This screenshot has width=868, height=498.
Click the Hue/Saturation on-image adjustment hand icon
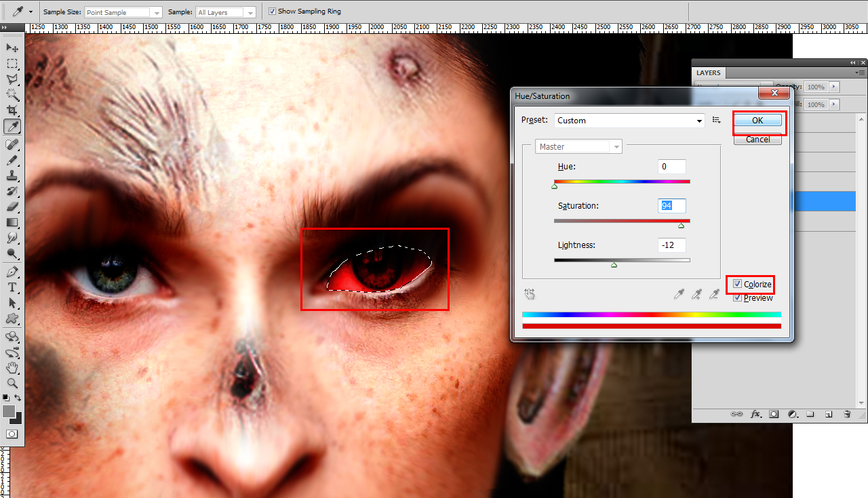530,293
